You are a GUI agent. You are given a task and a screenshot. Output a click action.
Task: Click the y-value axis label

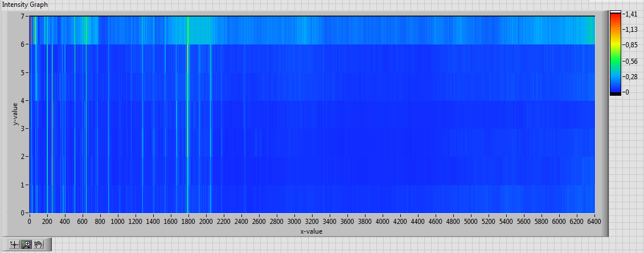(x=15, y=114)
